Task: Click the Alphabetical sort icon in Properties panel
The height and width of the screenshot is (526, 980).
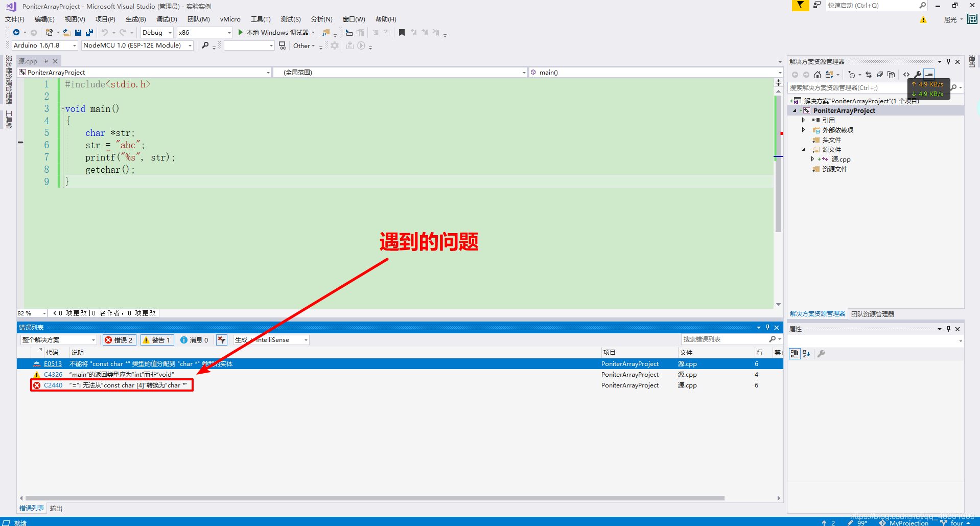Action: [806, 354]
